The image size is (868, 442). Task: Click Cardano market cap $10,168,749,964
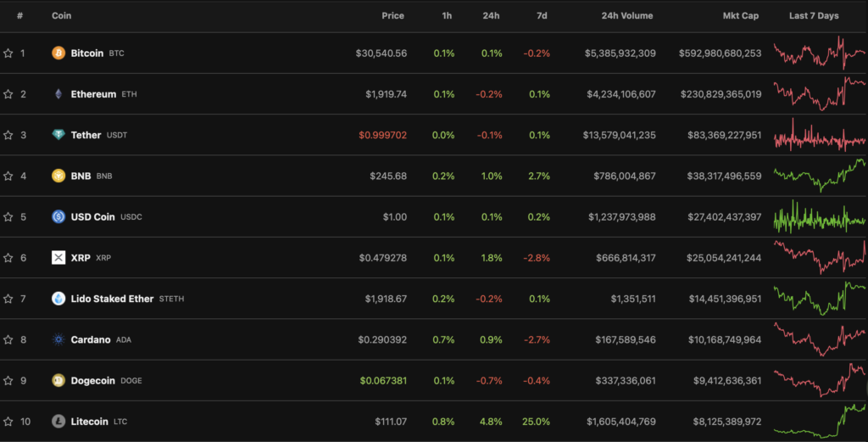click(x=725, y=340)
